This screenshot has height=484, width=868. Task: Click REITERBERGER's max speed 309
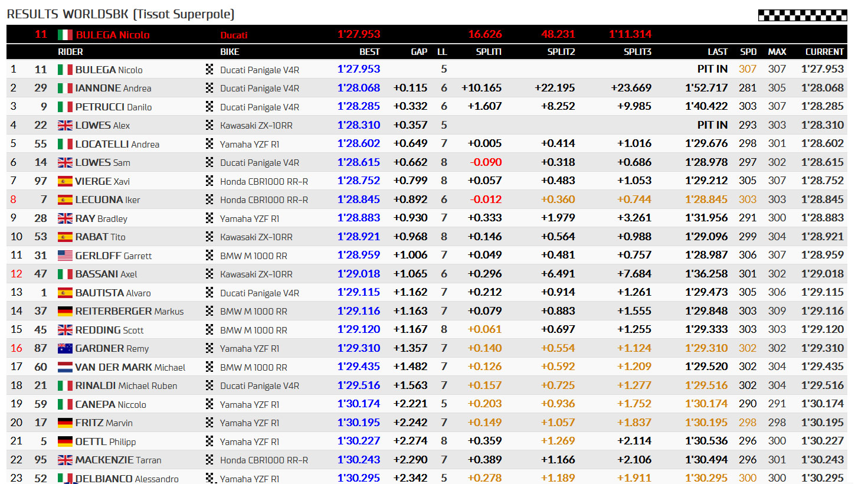click(777, 311)
